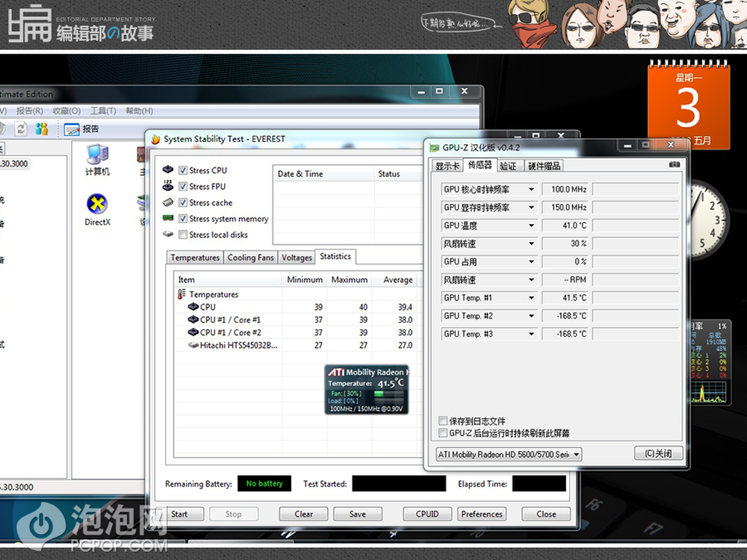Open the 计算机 computer icon
The width and height of the screenshot is (747, 560).
(x=97, y=160)
